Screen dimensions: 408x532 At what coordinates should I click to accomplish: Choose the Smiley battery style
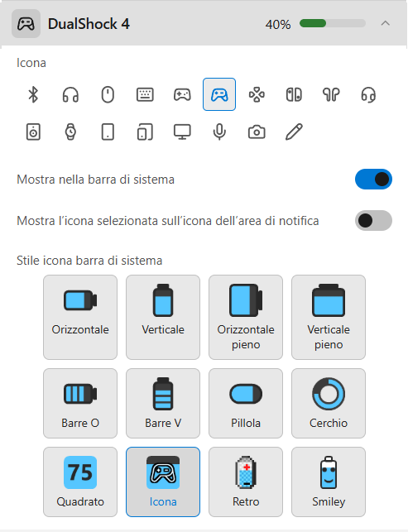329,482
